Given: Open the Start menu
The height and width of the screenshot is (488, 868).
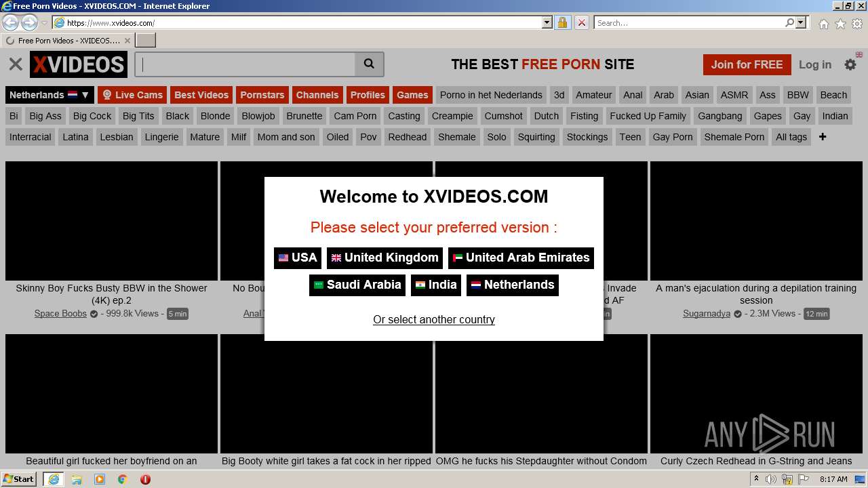Looking at the screenshot, I should [19, 479].
